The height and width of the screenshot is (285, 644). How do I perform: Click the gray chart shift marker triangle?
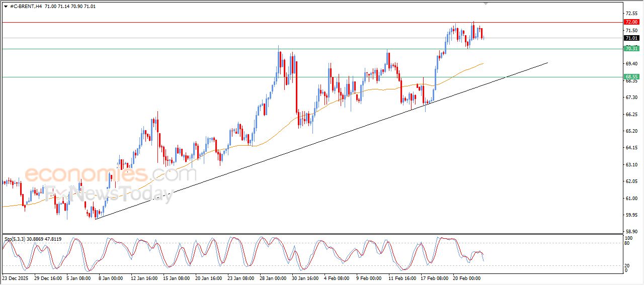[486, 3]
